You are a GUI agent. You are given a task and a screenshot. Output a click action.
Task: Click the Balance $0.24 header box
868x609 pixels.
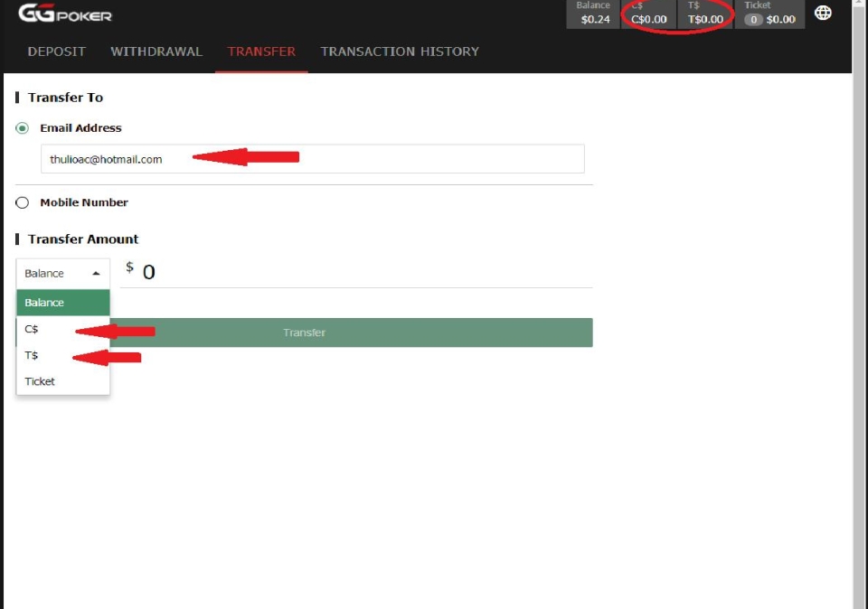pyautogui.click(x=593, y=14)
